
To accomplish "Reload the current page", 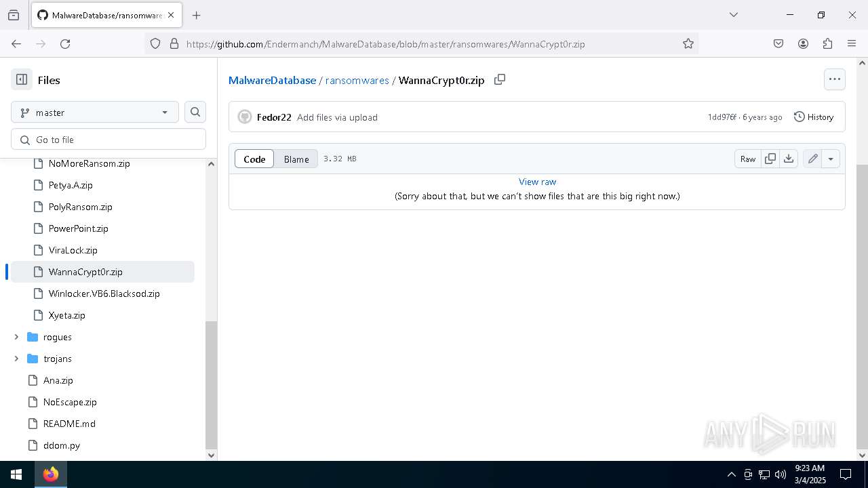I will (65, 43).
